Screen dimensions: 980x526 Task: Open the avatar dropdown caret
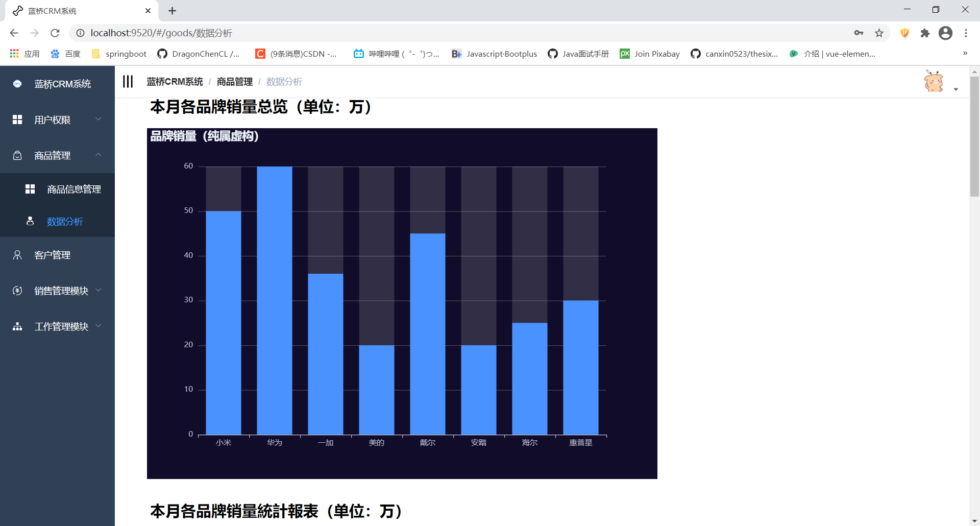pos(955,89)
